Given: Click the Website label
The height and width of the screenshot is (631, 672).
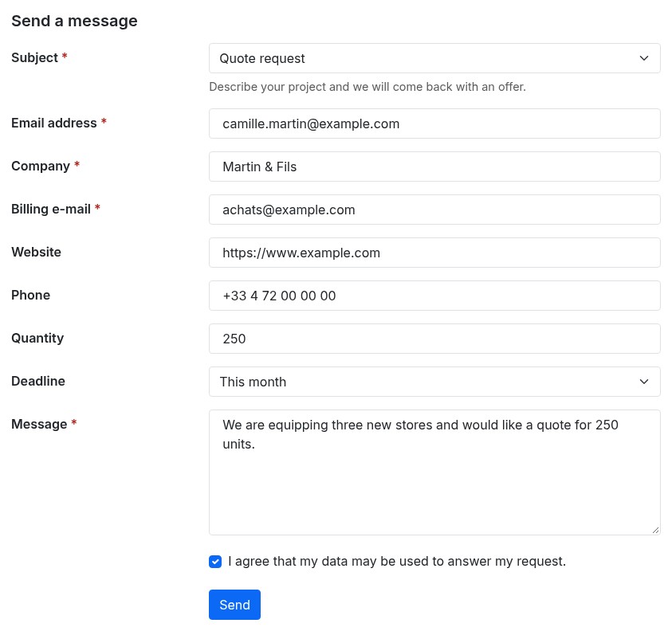Looking at the screenshot, I should (x=37, y=252).
